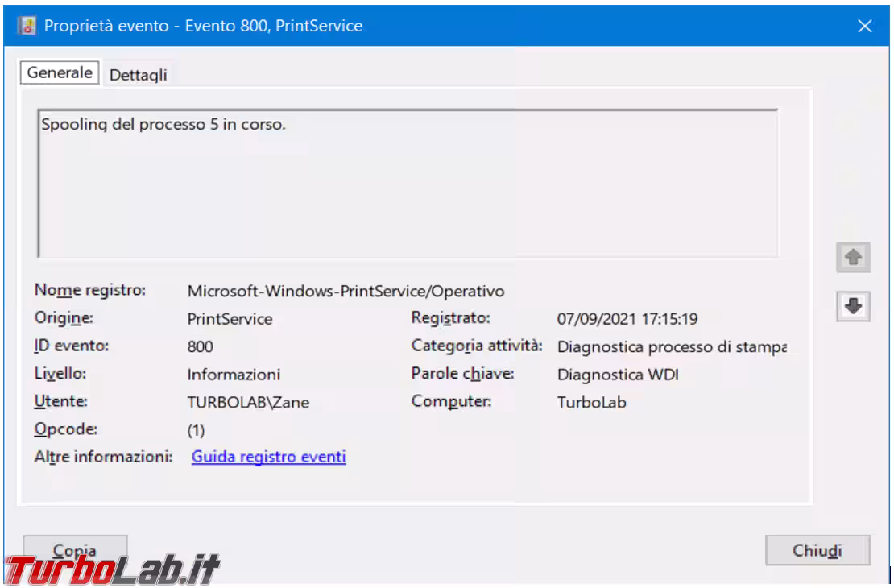This screenshot has width=894, height=588.
Task: Click the Microsoft-Windows-PrintService/Operativo log name value
Action: point(346,291)
